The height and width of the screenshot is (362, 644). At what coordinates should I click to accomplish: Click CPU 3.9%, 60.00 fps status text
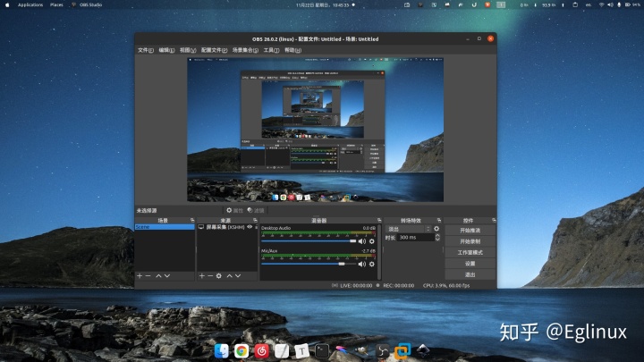(446, 285)
